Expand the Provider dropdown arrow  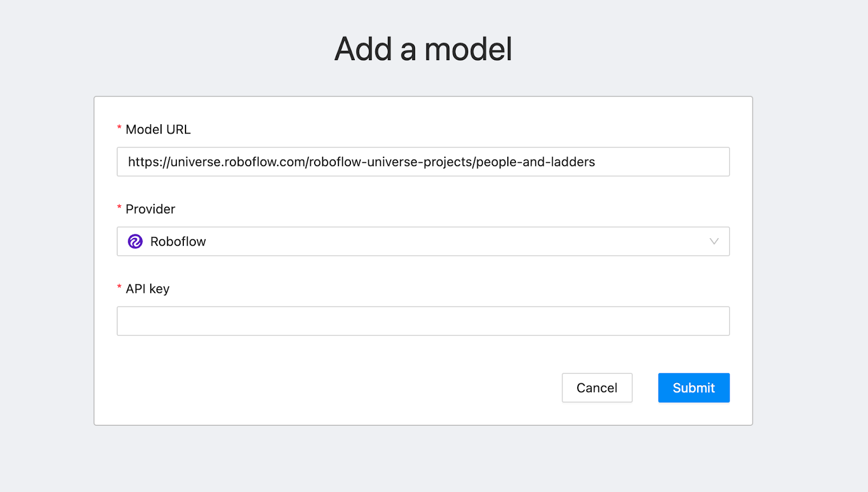click(714, 241)
